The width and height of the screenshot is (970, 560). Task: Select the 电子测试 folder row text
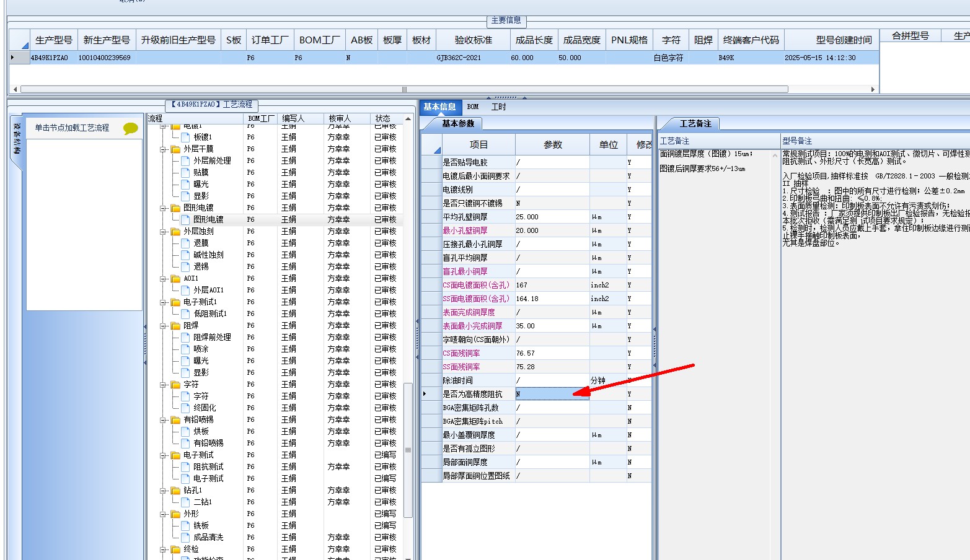(198, 455)
